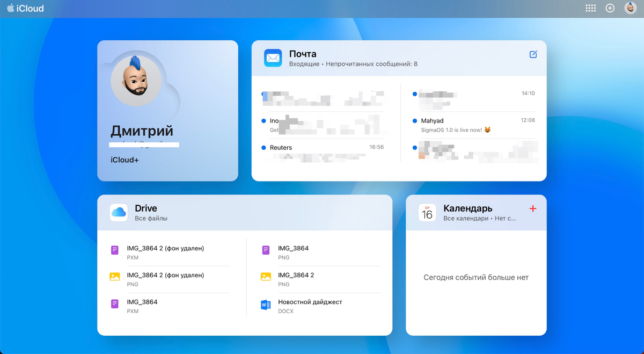
Task: Open the iCloud+ subscription label
Action: (125, 160)
